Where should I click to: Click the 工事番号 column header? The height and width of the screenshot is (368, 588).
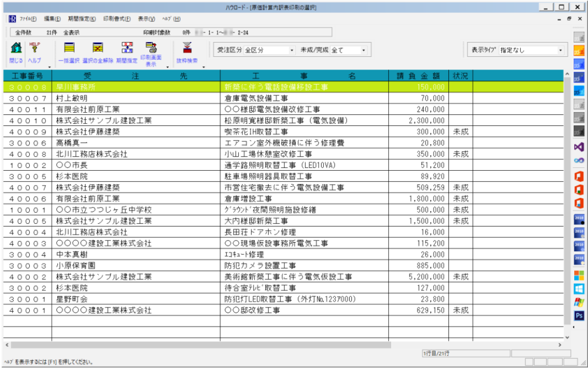pos(27,75)
